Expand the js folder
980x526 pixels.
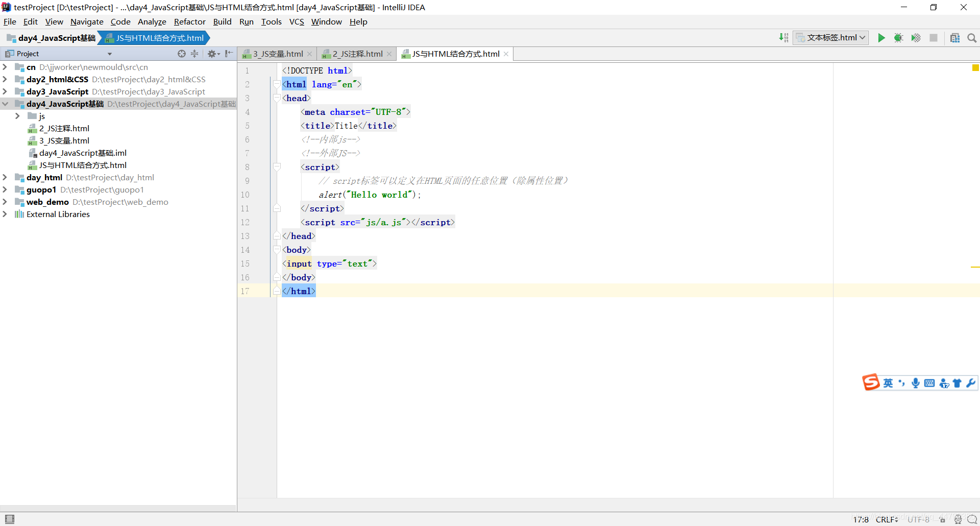point(17,116)
